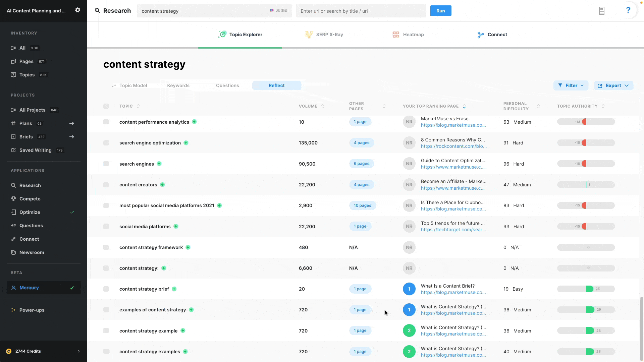Toggle checkbox for search engine optimization row

click(x=106, y=143)
